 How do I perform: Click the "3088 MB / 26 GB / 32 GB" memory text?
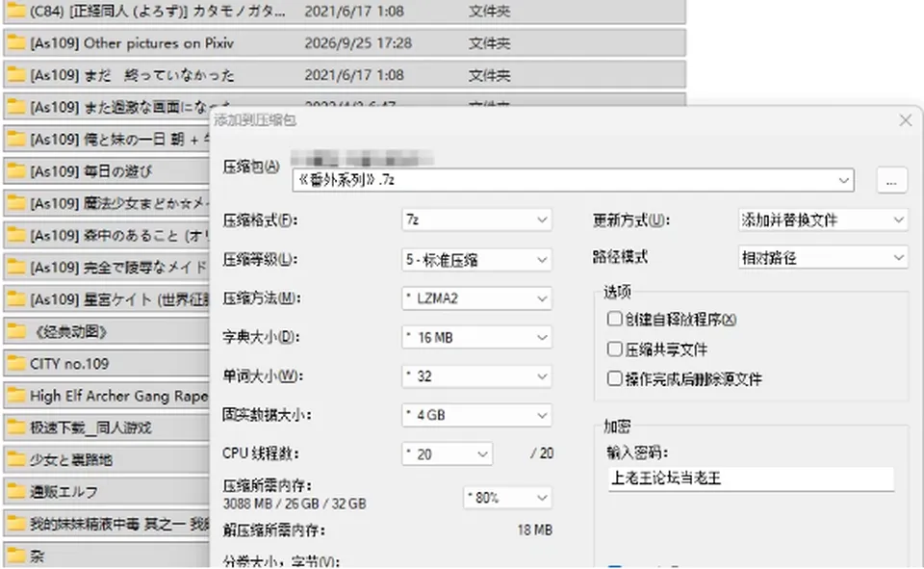point(295,504)
